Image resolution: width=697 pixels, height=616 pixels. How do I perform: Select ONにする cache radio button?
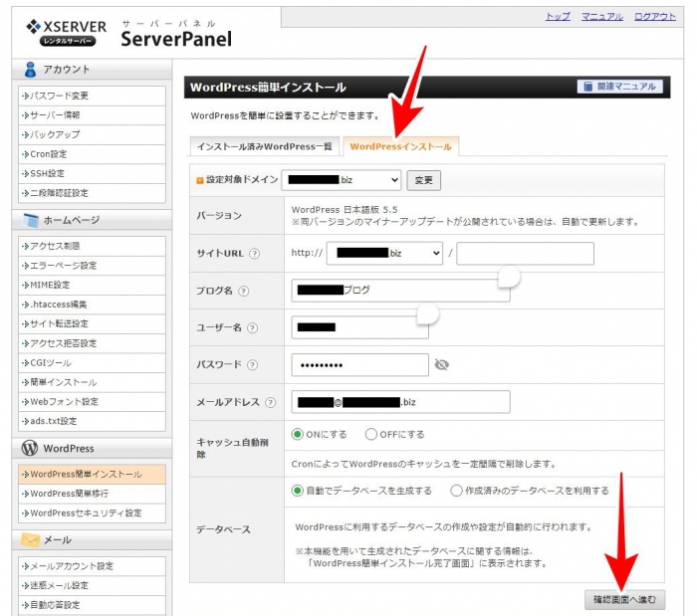tap(297, 434)
